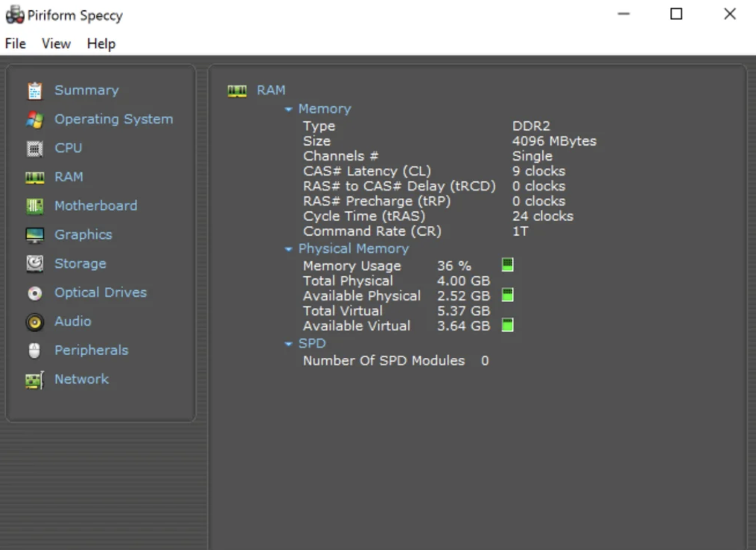This screenshot has height=550, width=756.
Task: Click the Available Virtual graph icon
Action: (x=507, y=325)
